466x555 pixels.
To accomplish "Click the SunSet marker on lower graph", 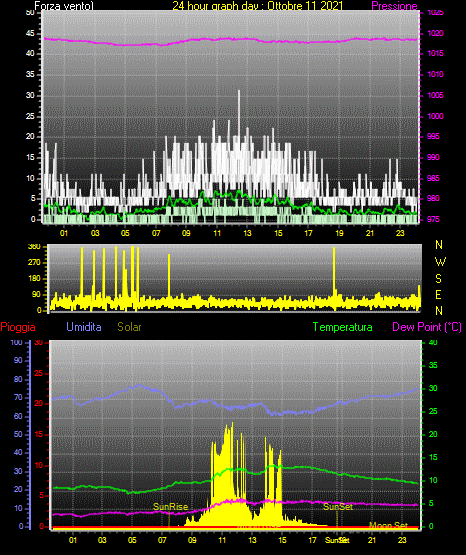I will click(338, 507).
